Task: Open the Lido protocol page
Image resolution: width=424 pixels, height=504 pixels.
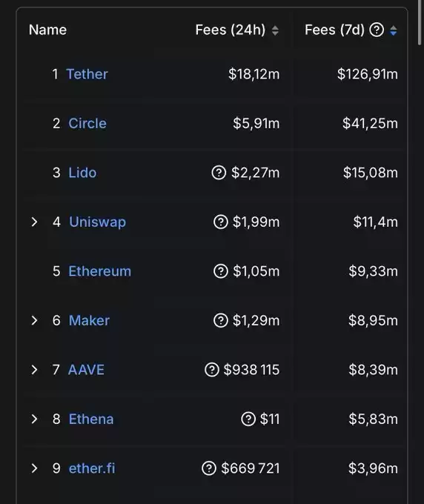Action: (82, 173)
